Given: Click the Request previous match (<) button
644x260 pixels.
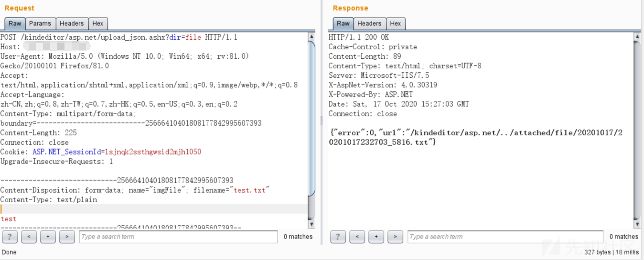Looking at the screenshot, I should tap(29, 237).
